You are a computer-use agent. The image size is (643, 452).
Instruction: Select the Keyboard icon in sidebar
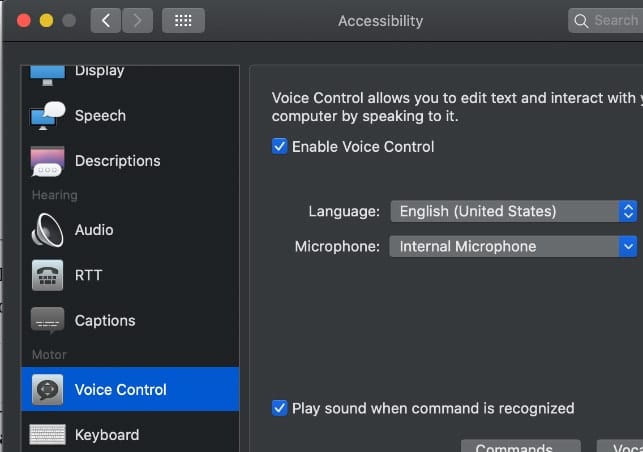pyautogui.click(x=47, y=435)
